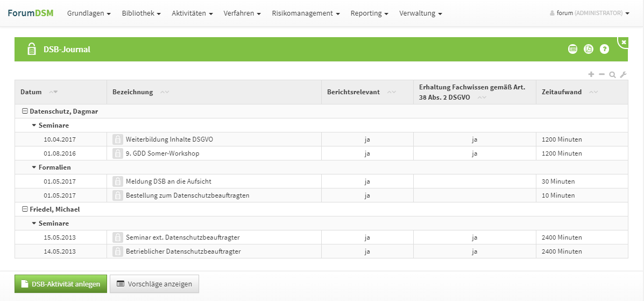Sort by Erhaltung Fachwissen column arrows
644x301 pixels.
[x=482, y=97]
